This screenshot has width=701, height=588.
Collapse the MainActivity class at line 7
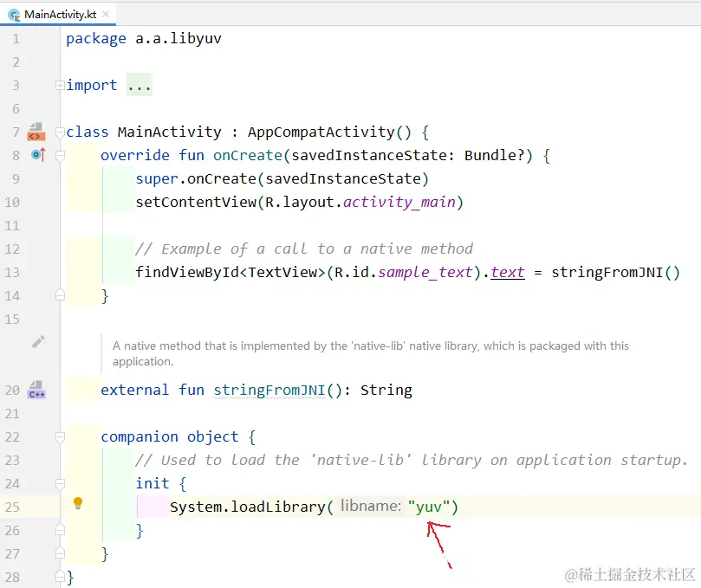(x=60, y=132)
